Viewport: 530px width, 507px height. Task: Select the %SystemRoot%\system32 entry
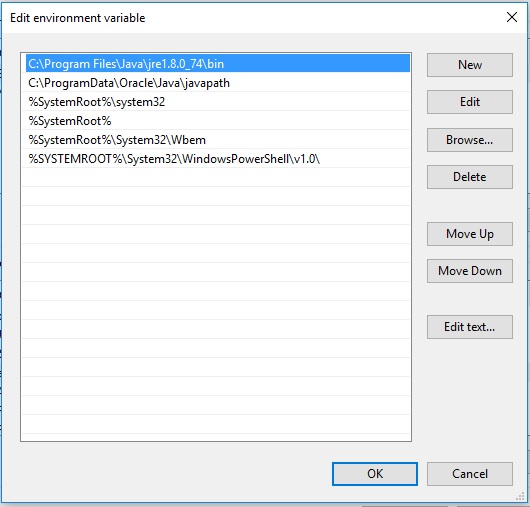click(x=218, y=102)
